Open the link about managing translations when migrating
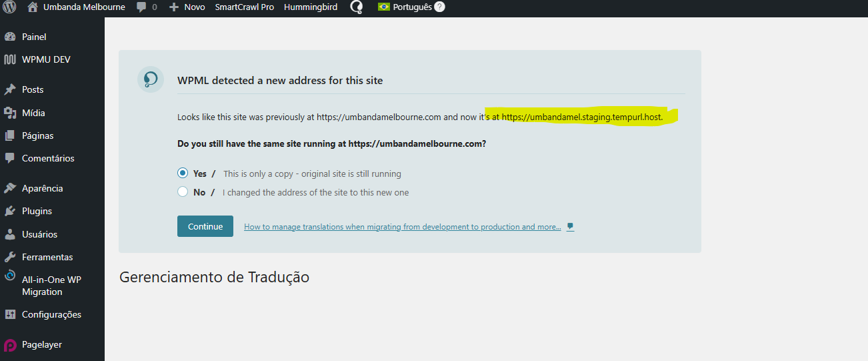Image resolution: width=868 pixels, height=361 pixels. tap(403, 227)
